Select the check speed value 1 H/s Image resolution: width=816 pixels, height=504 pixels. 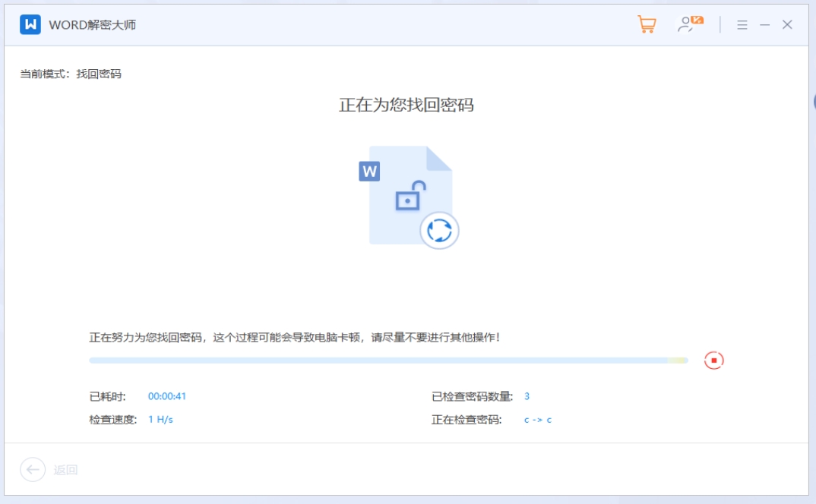coord(160,419)
